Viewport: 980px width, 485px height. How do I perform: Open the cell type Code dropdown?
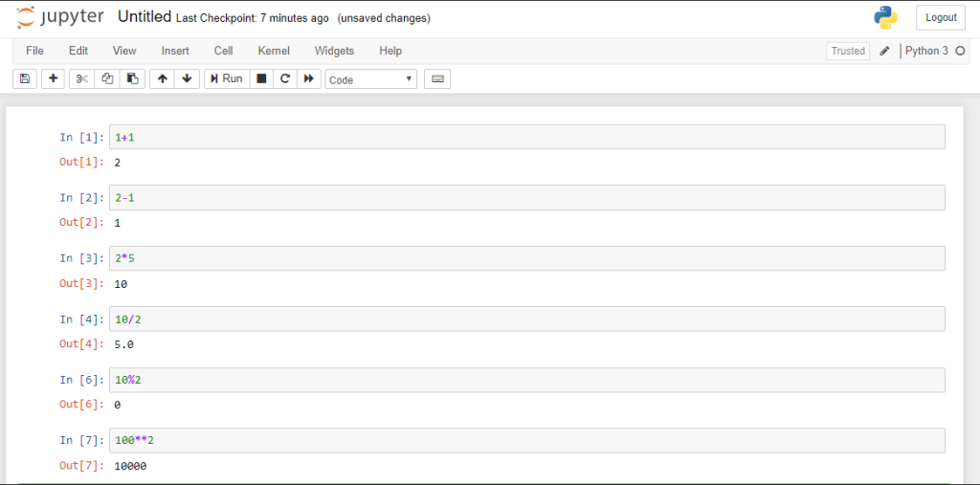(x=370, y=79)
